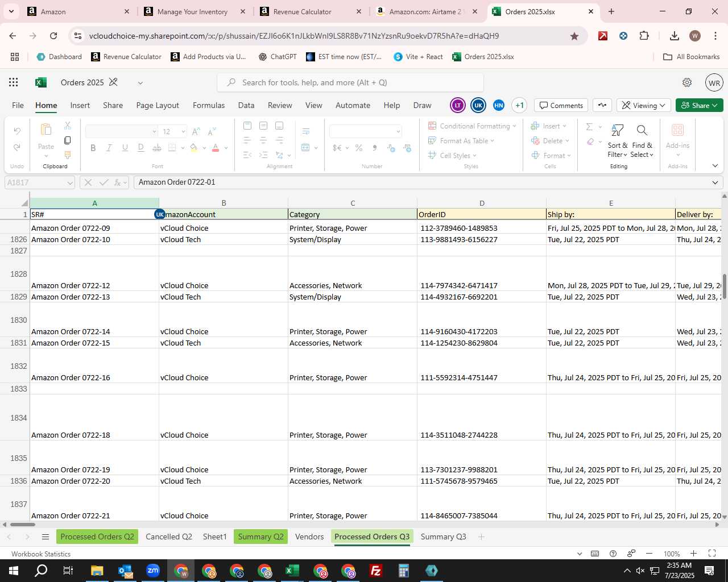Image resolution: width=728 pixels, height=582 pixels.
Task: Collapse the ribbon with the chevron
Action: pos(715,166)
